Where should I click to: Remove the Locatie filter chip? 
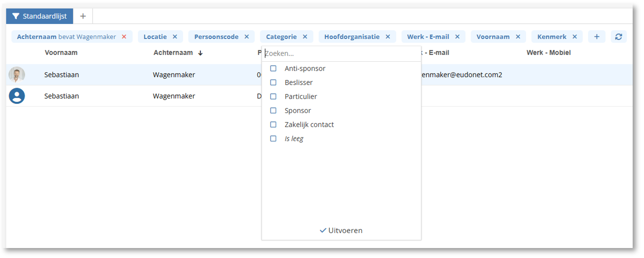click(x=175, y=37)
